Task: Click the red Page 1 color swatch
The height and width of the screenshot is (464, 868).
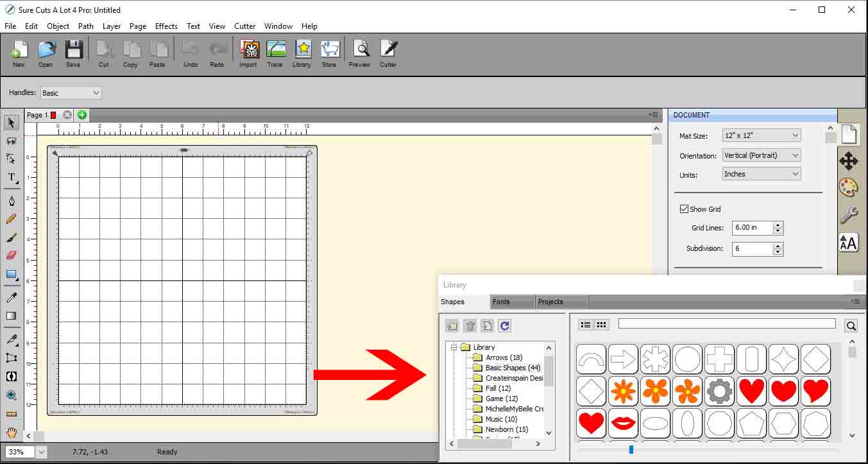Action: tap(53, 116)
